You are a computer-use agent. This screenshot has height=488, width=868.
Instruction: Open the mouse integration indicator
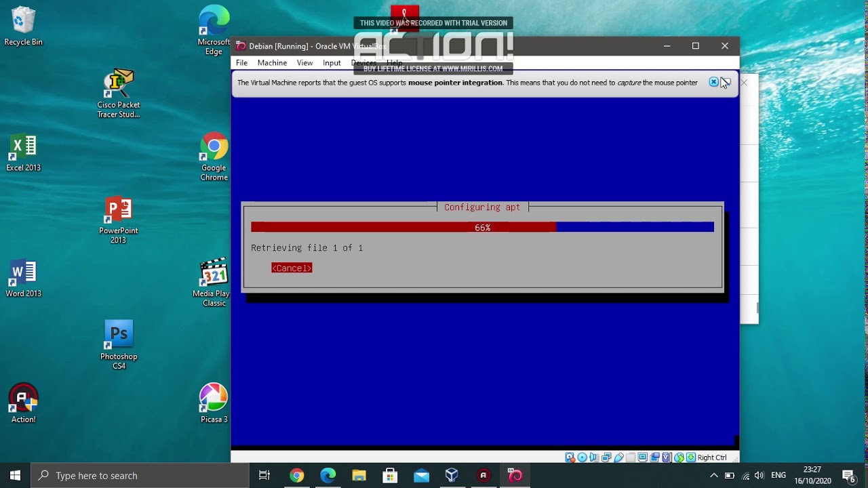click(679, 457)
